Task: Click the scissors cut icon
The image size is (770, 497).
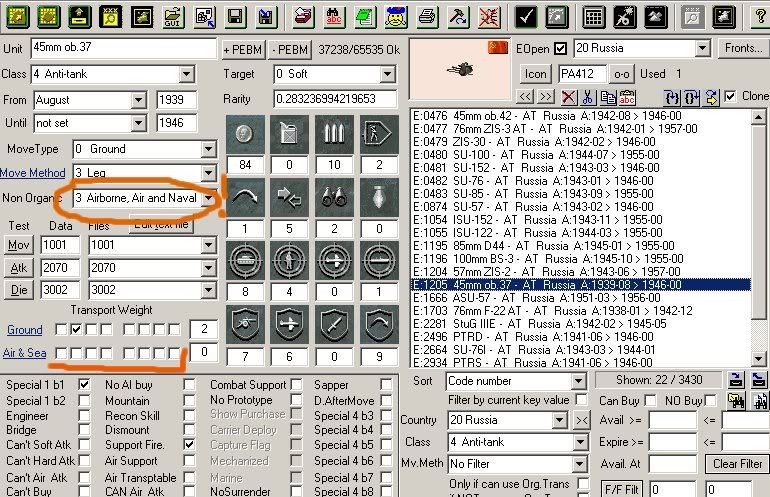Action: coord(587,97)
